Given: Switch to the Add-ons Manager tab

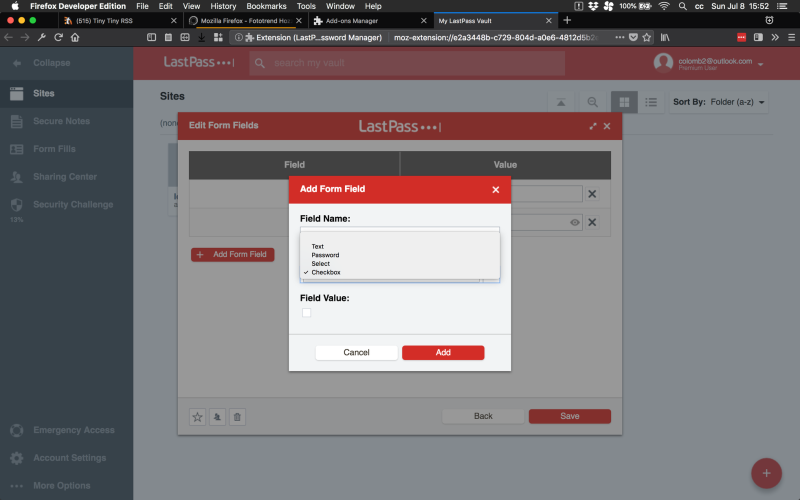Looking at the screenshot, I should 370,21.
